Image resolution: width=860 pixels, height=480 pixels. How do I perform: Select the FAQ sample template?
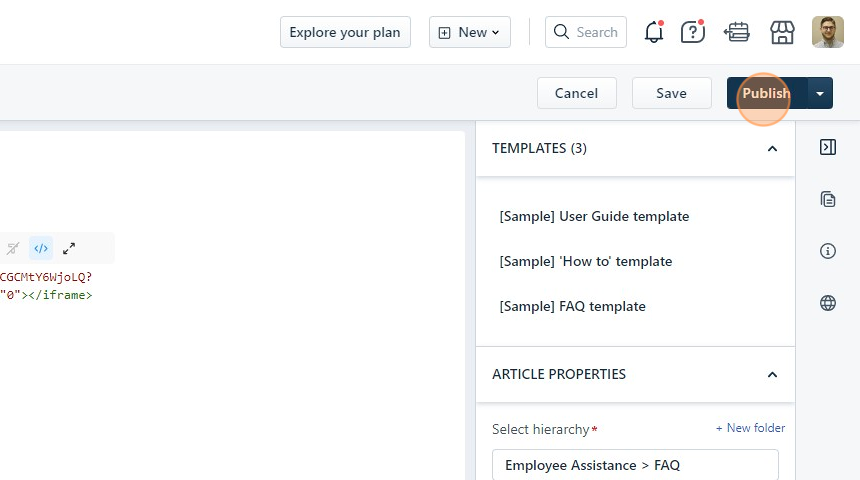(572, 306)
